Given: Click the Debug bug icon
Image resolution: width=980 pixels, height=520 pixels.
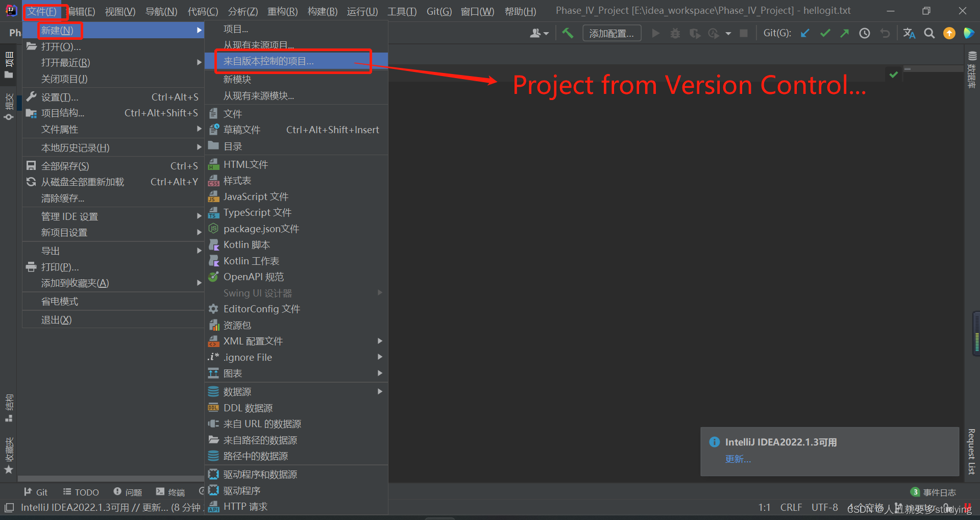Looking at the screenshot, I should [x=675, y=33].
